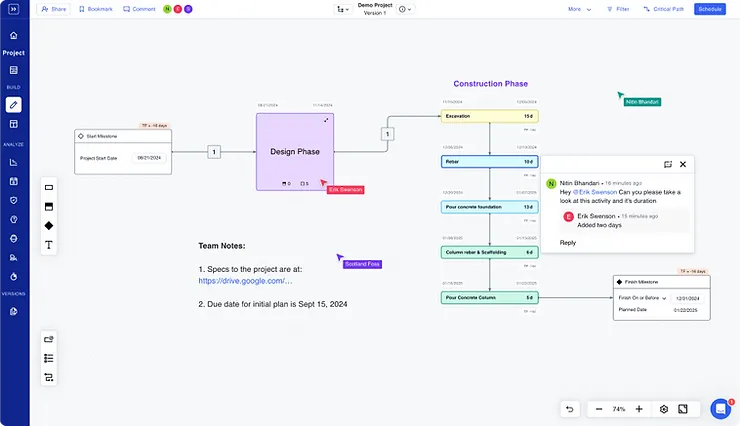The height and width of the screenshot is (426, 740).
Task: Open the timer icon above Versions
Action: (x=14, y=276)
